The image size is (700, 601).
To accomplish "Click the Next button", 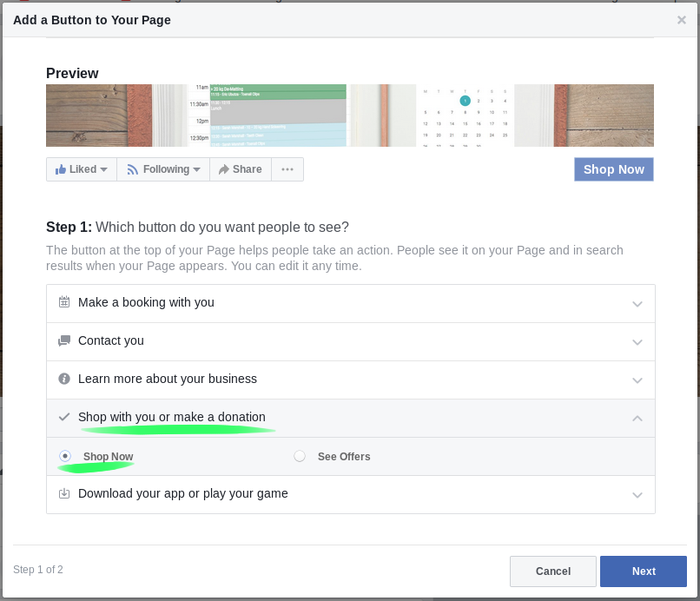I will pos(644,571).
